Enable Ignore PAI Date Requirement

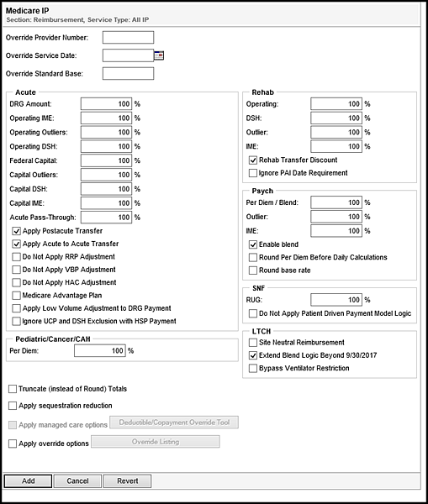[253, 173]
